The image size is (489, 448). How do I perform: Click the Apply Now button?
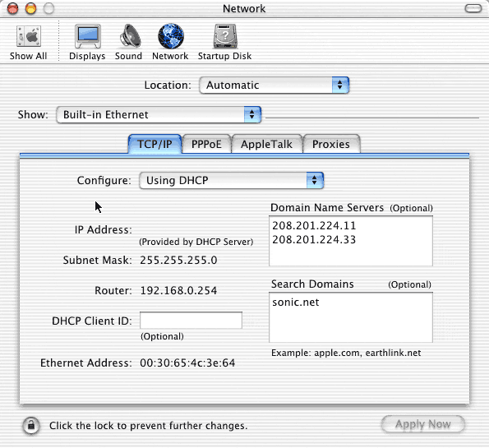[423, 424]
